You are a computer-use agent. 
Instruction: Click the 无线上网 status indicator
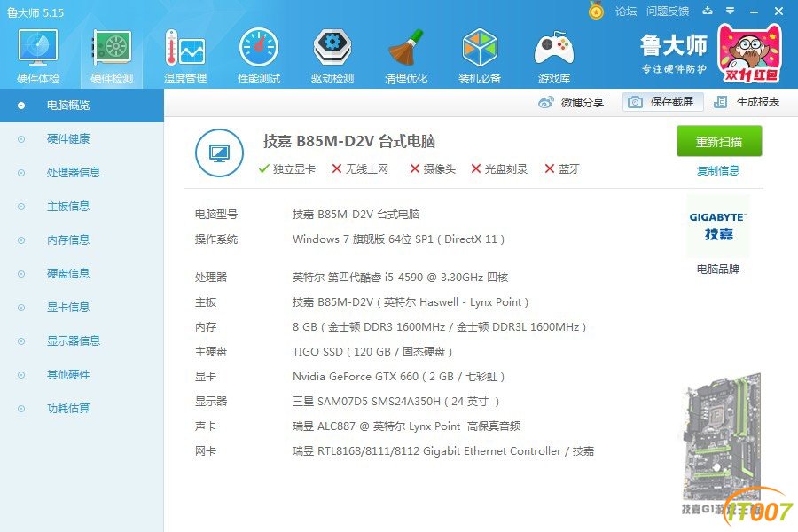click(360, 169)
